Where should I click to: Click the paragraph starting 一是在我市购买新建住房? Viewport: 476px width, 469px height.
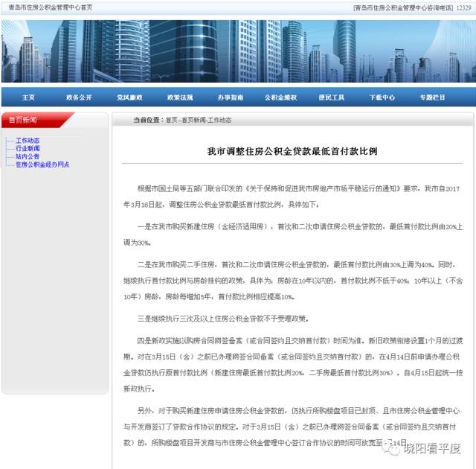point(292,234)
